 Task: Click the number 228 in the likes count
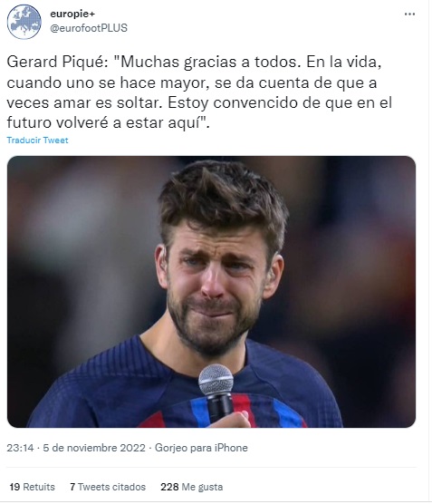169,487
